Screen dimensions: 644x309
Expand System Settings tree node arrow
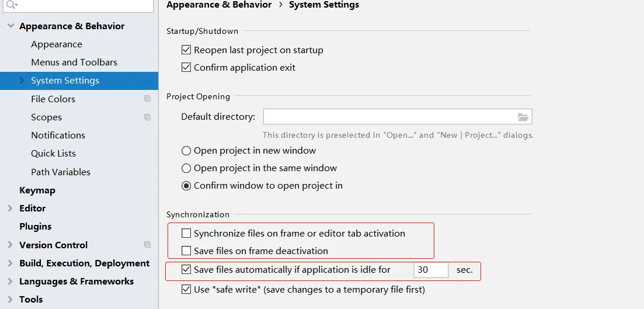coord(22,80)
